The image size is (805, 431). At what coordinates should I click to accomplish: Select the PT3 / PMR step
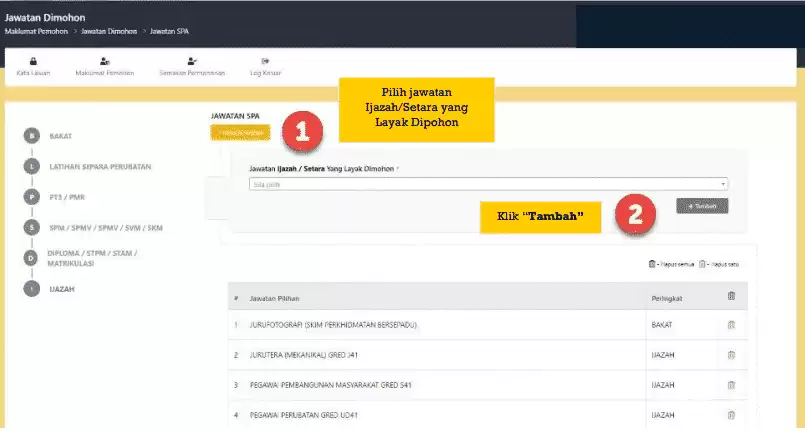point(33,197)
